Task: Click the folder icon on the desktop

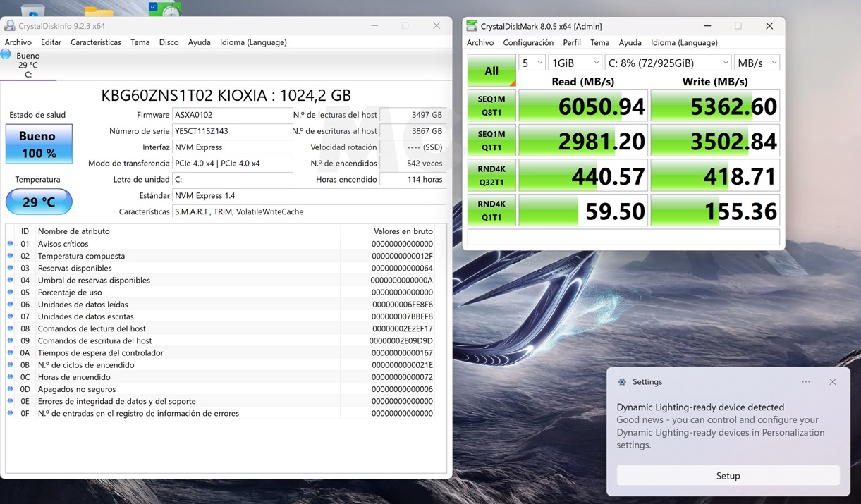Action: [x=99, y=10]
